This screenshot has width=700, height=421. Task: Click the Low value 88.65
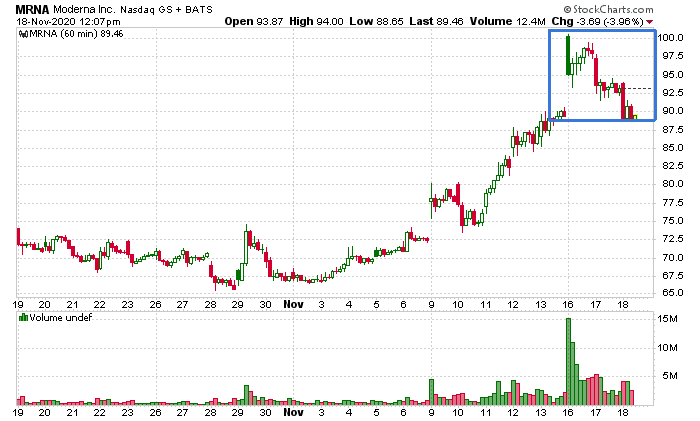(390, 21)
